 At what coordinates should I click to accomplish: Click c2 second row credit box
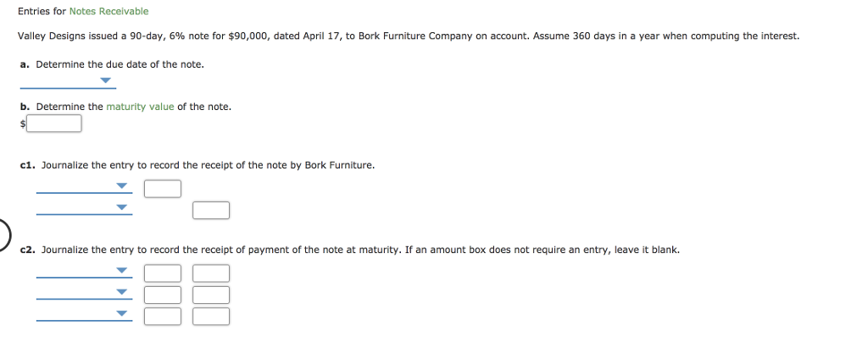[x=211, y=295]
